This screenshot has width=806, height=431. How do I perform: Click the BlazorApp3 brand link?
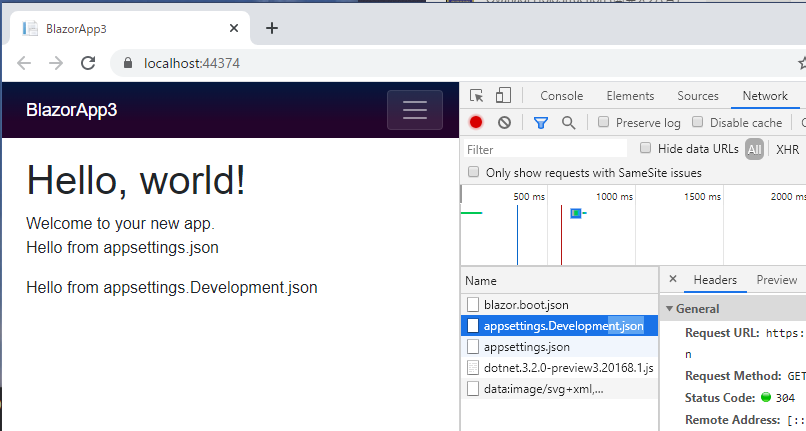click(71, 110)
